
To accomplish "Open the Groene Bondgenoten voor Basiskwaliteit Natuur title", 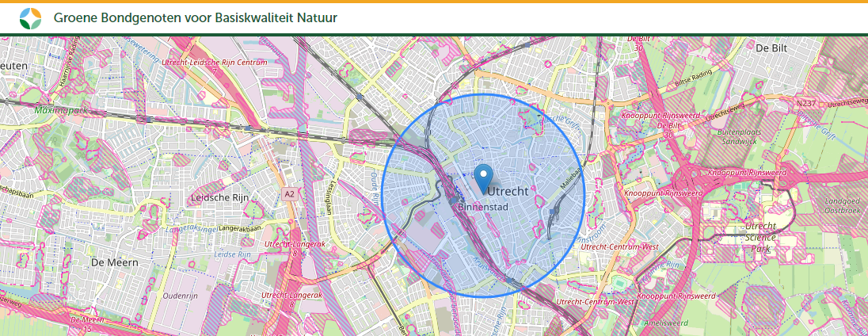I will [x=196, y=17].
